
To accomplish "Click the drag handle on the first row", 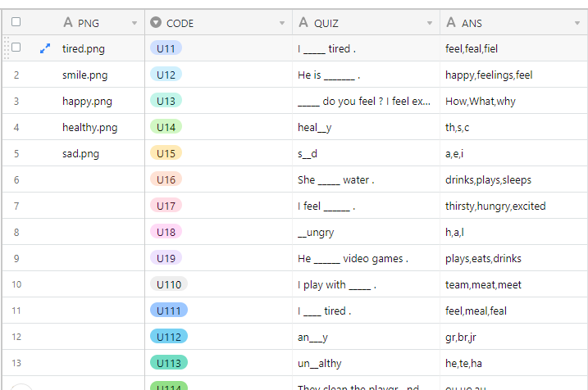I will pos(7,48).
